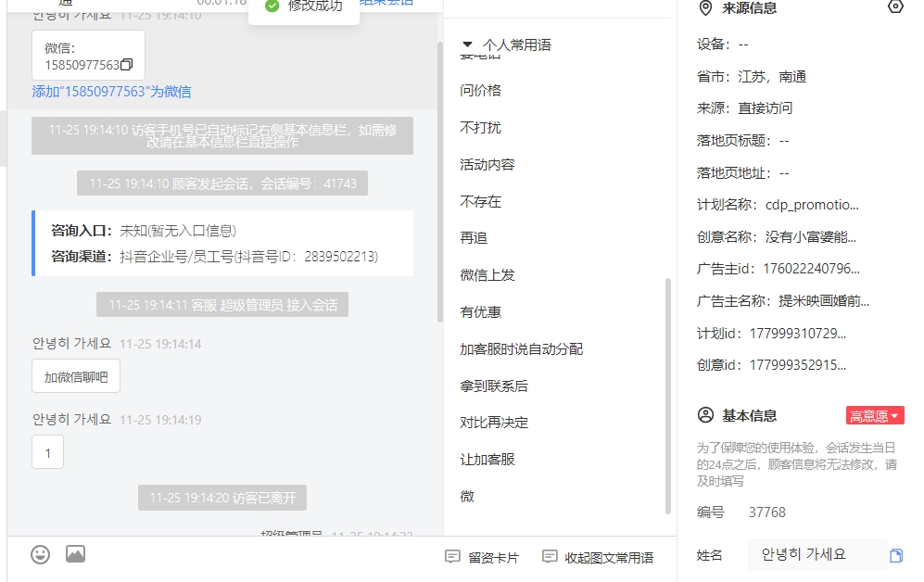Select the 活动内容 quick phrase
Image resolution: width=924 pixels, height=582 pixels.
[487, 164]
